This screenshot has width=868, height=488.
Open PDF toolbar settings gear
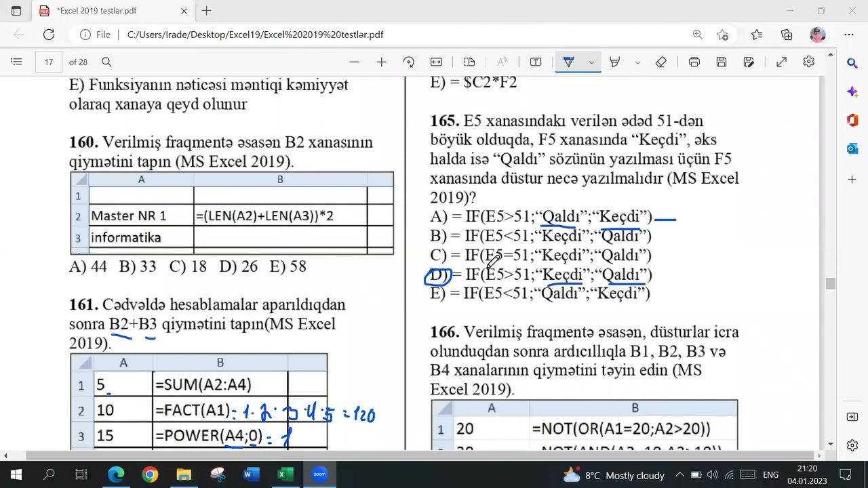tap(808, 62)
